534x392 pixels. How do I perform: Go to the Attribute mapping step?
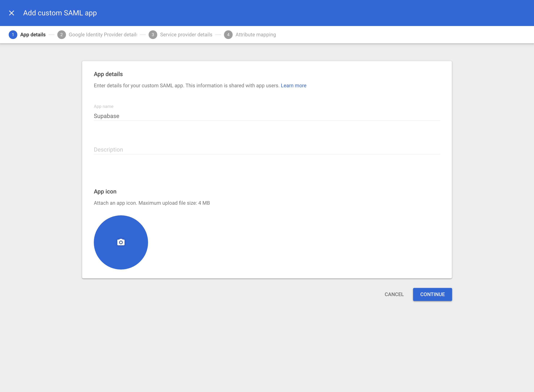point(255,34)
